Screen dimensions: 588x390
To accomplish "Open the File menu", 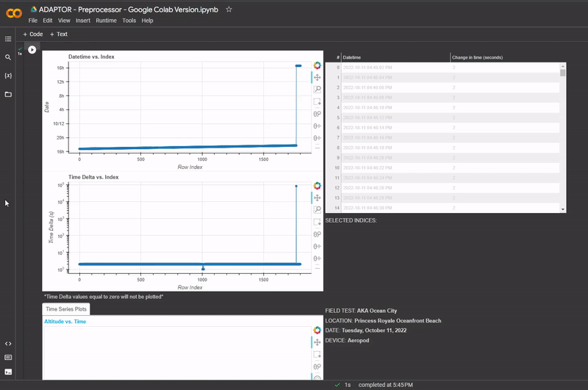I will (33, 21).
